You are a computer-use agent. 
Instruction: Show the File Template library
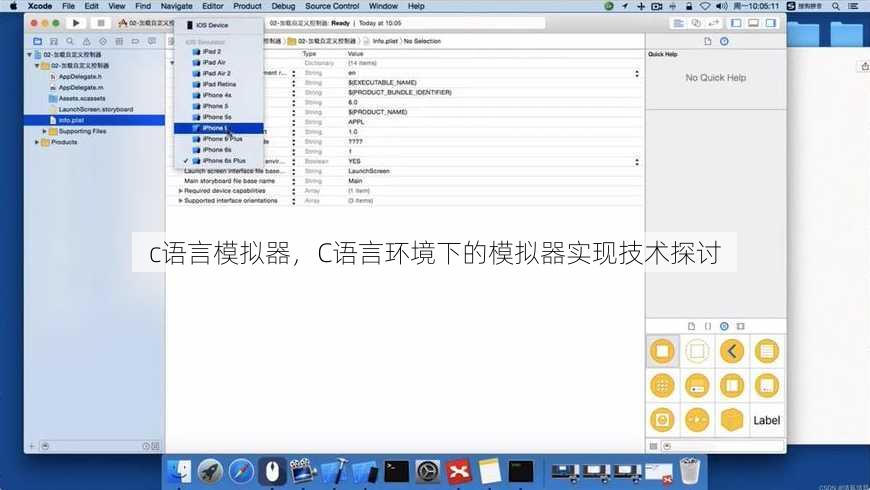[x=691, y=326]
